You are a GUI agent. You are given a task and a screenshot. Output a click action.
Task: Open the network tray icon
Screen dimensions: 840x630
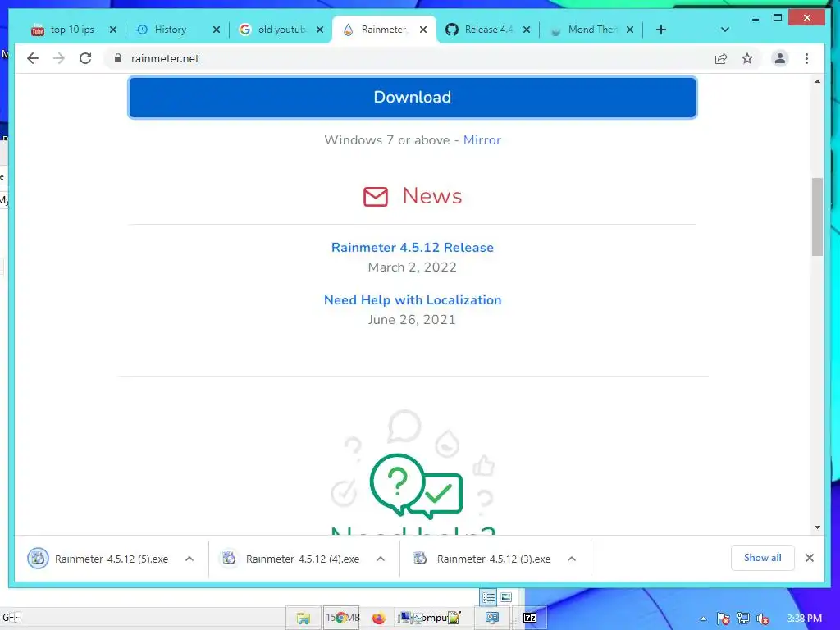[743, 619]
